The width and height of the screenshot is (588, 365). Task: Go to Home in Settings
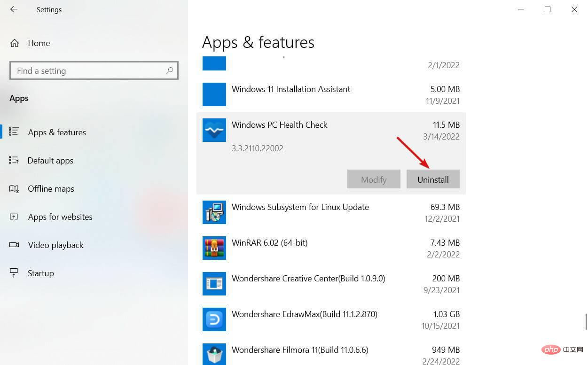[39, 43]
